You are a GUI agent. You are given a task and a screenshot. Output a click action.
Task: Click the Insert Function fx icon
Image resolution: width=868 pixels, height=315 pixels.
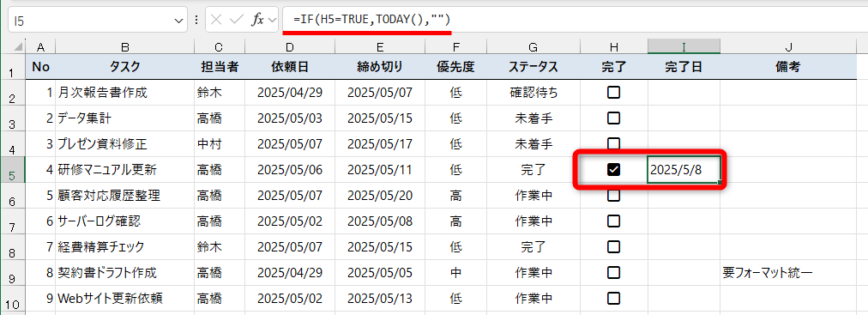[257, 21]
